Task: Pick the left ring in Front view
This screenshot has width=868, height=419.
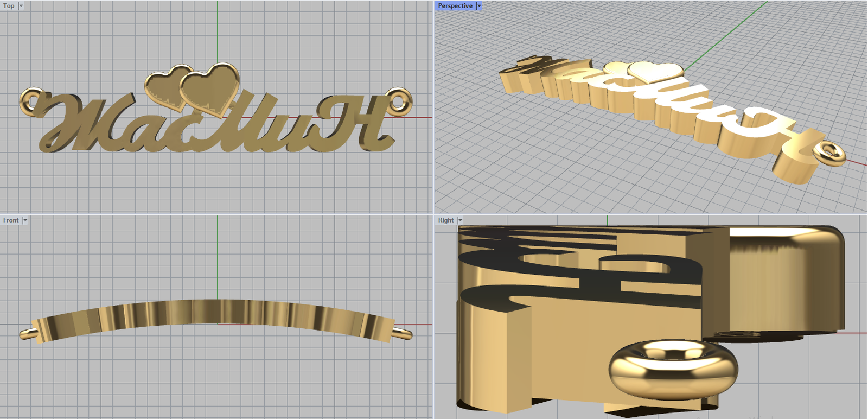Action: coord(27,333)
